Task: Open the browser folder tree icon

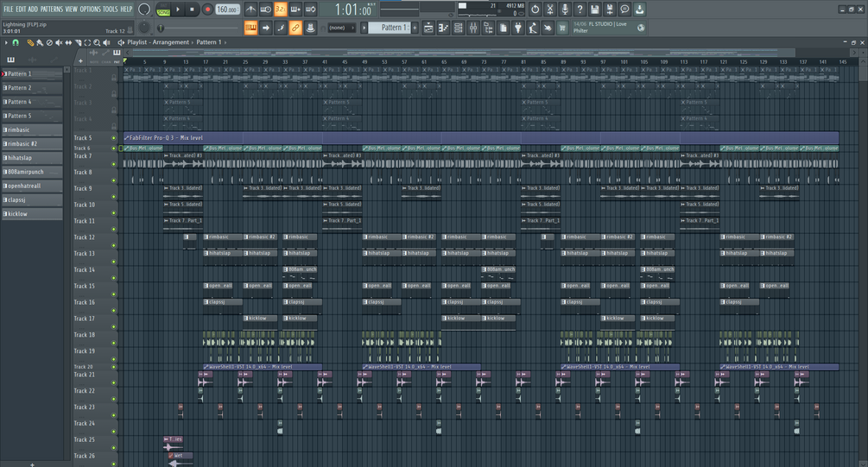Action: pyautogui.click(x=488, y=28)
